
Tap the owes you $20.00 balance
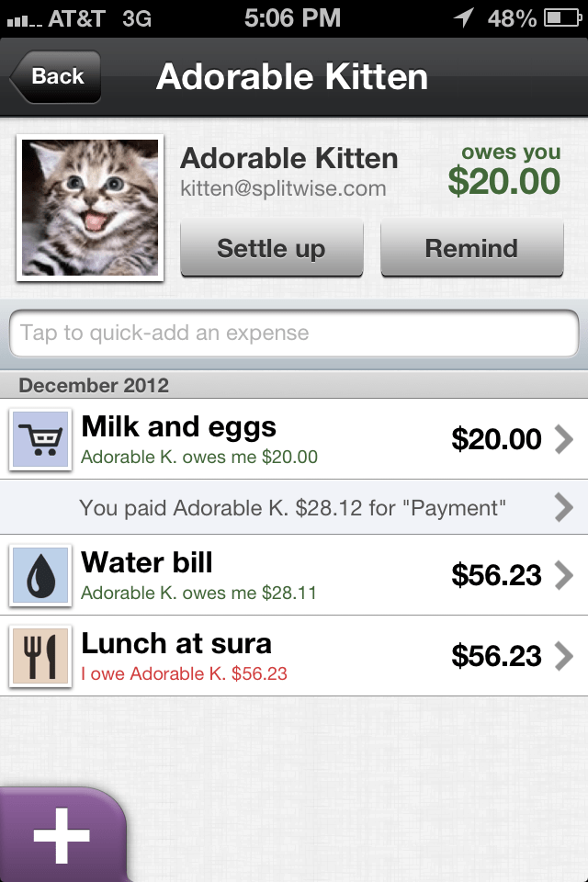[504, 172]
